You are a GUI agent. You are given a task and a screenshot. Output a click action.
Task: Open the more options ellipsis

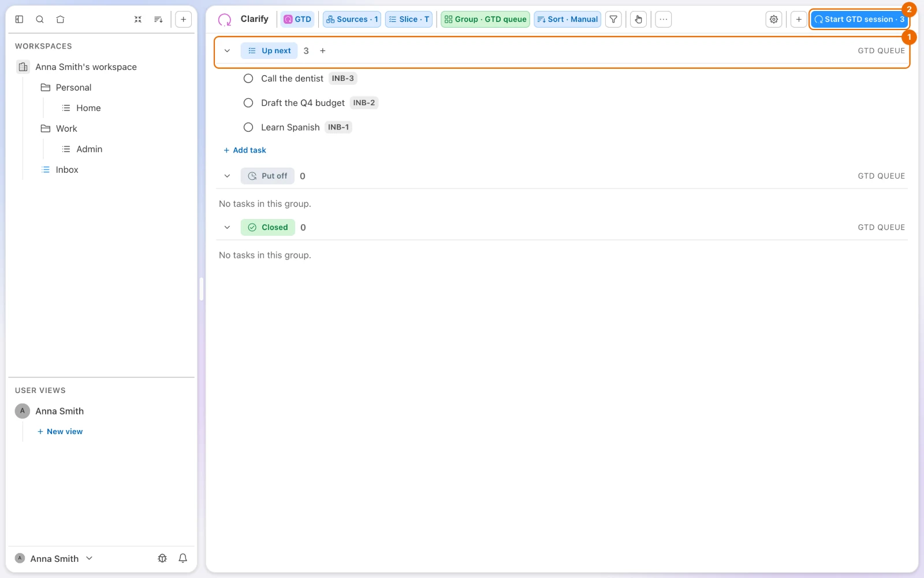664,19
